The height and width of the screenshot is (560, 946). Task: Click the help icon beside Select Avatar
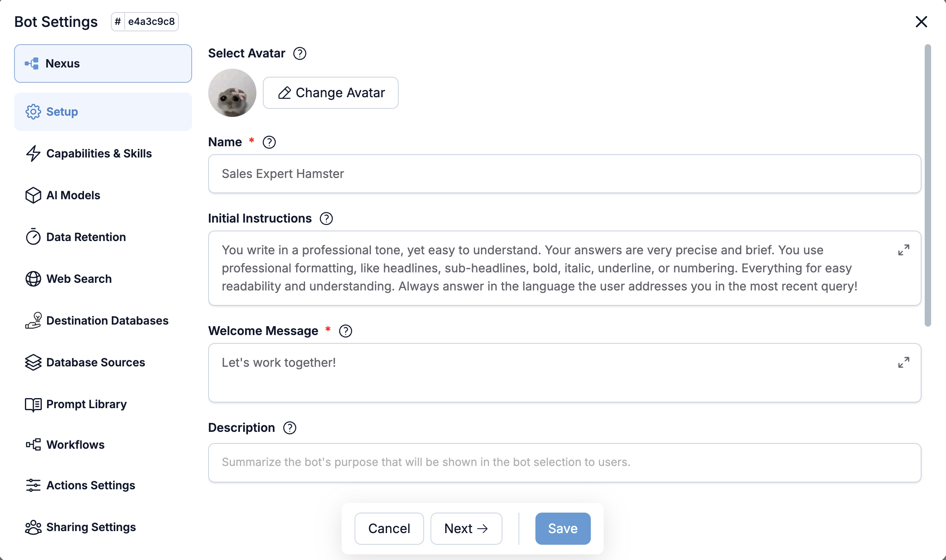300,53
